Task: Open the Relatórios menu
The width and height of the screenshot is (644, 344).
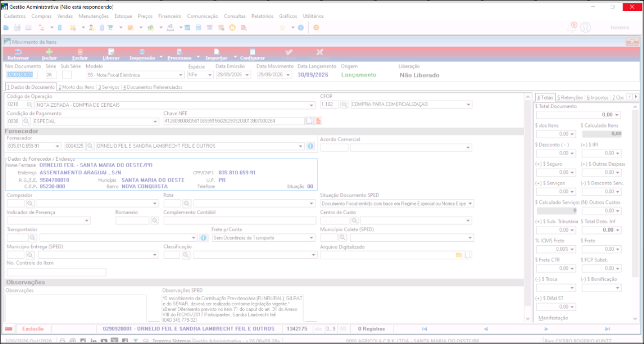Action: (262, 16)
